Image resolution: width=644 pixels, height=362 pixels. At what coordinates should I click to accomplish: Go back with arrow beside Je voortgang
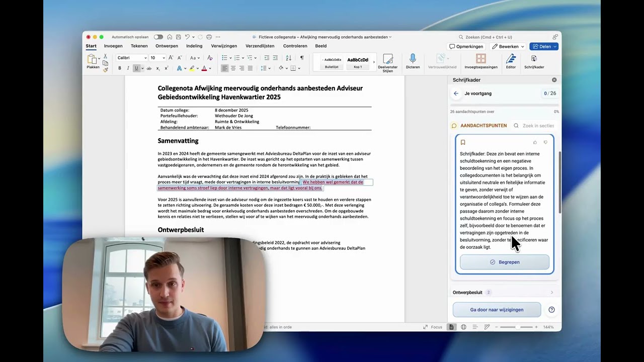click(x=456, y=94)
